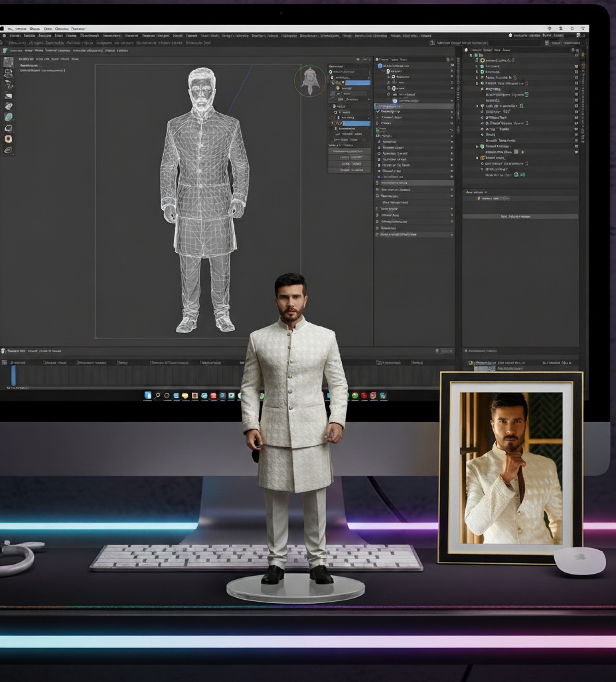Click the blue circle icon heading the middle panel list

point(380,66)
